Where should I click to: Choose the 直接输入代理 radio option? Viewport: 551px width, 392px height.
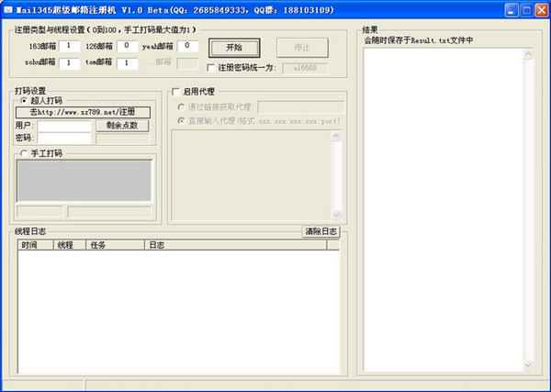[x=180, y=120]
